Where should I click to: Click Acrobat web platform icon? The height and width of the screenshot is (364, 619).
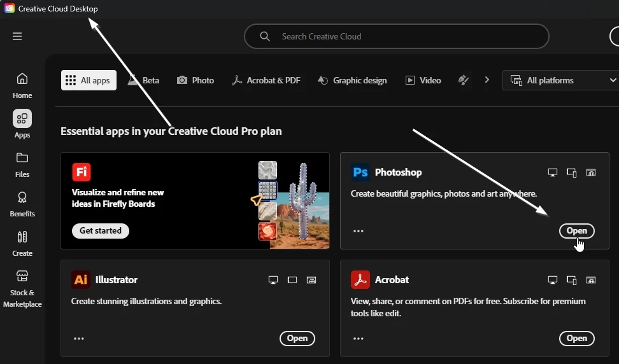coord(590,280)
